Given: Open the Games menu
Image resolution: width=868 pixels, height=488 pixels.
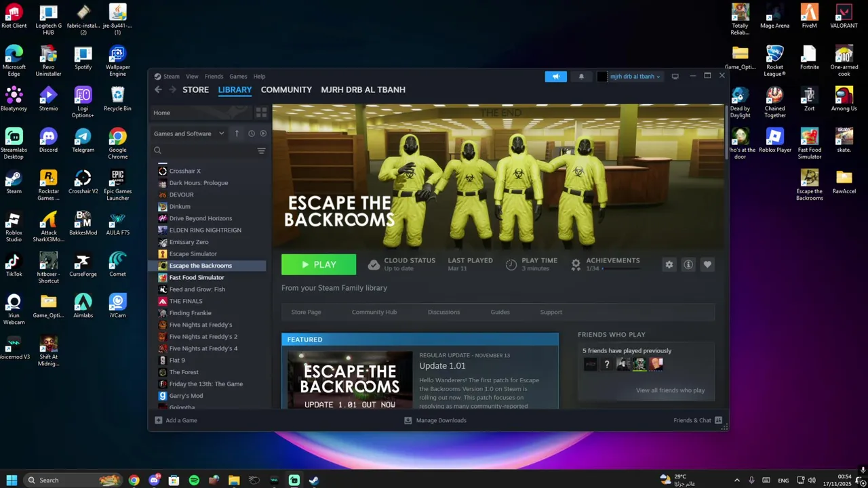Looking at the screenshot, I should click(238, 77).
